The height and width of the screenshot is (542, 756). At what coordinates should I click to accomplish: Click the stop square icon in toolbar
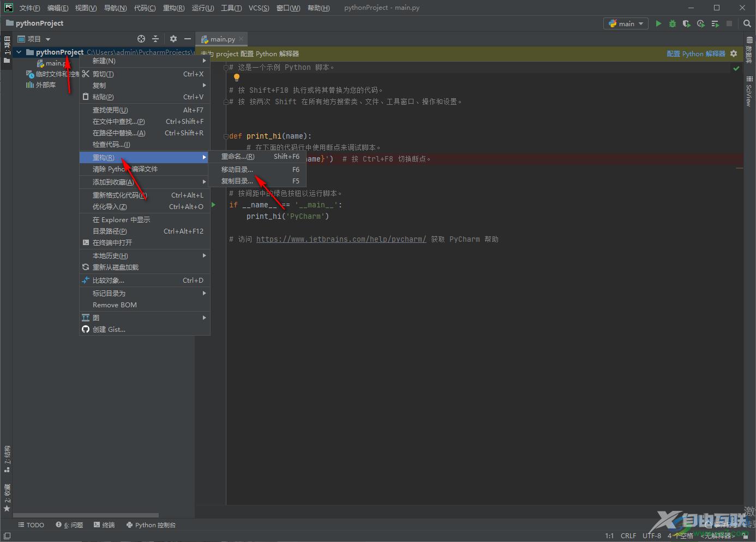point(729,23)
